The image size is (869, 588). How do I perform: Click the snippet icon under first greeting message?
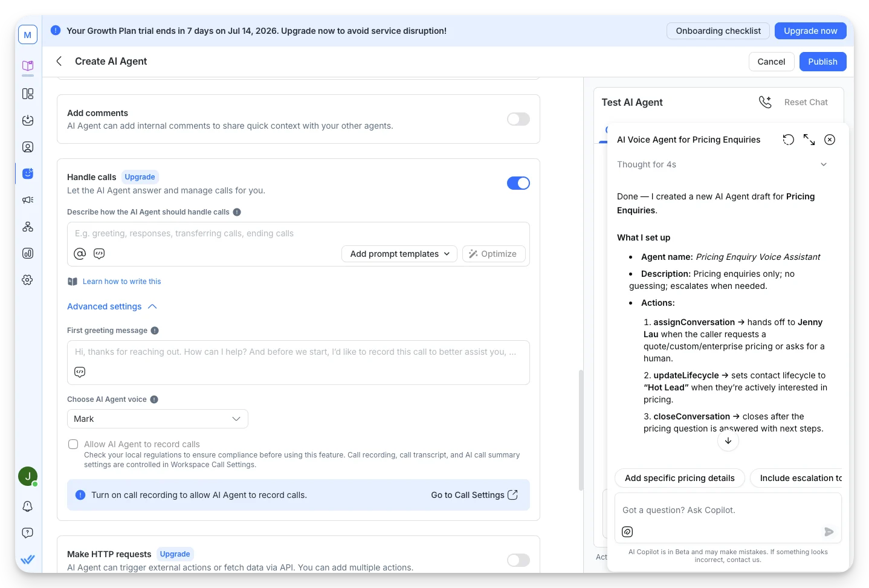point(80,372)
